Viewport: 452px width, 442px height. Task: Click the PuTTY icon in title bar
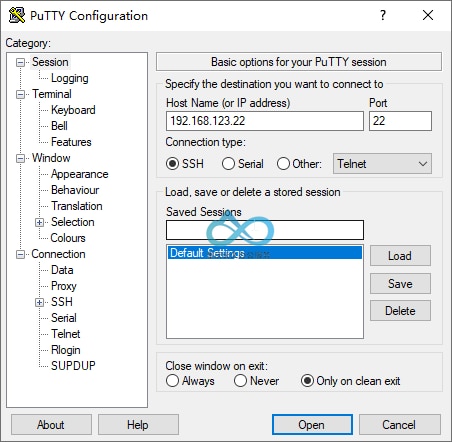17,15
